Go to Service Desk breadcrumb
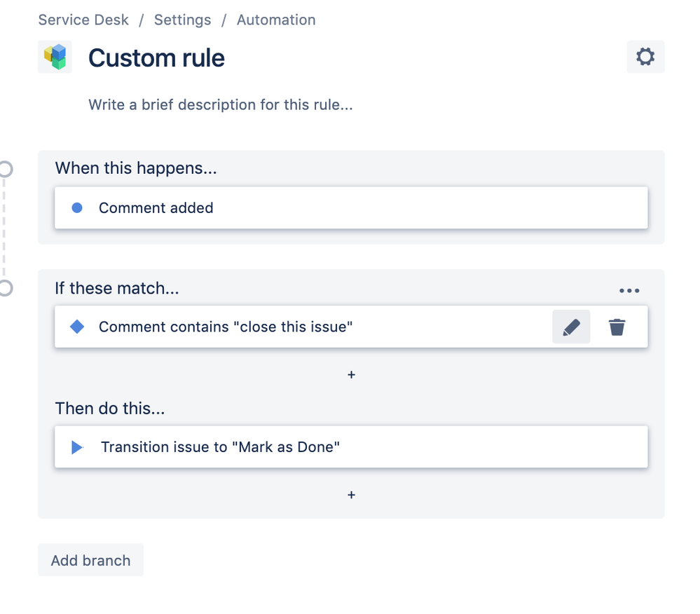This screenshot has height=614, width=700. click(83, 20)
